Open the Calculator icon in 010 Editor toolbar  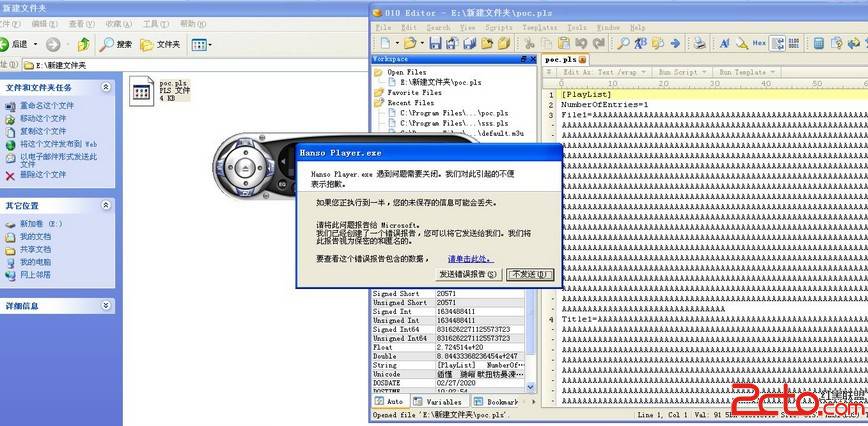click(819, 43)
